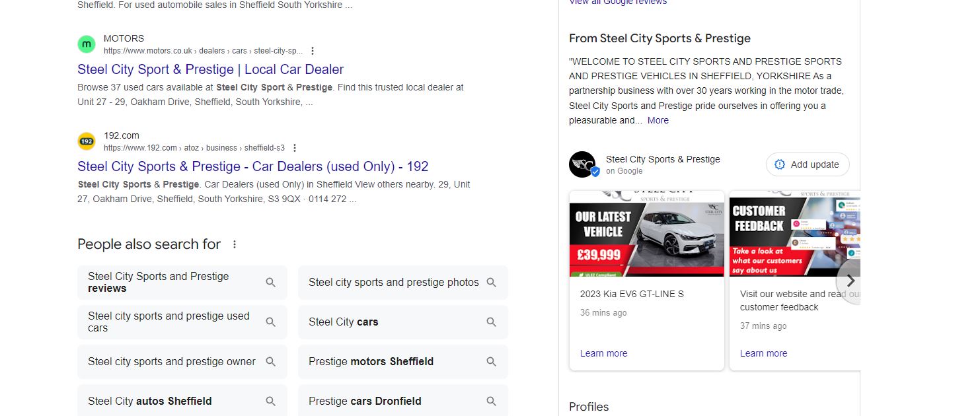The width and height of the screenshot is (980, 416).
Task: Expand business description with More link
Action: coord(658,120)
